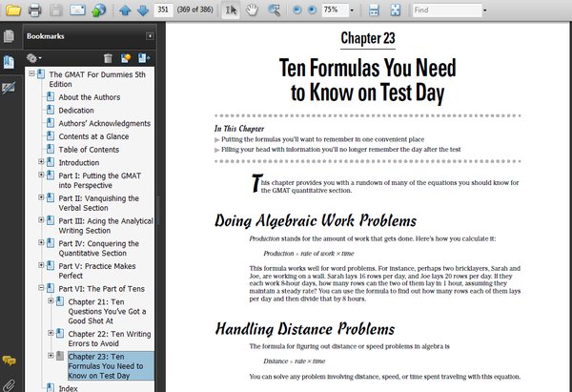572x392 pixels.
Task: Open the Find options dropdown arrow
Action: pos(485,10)
